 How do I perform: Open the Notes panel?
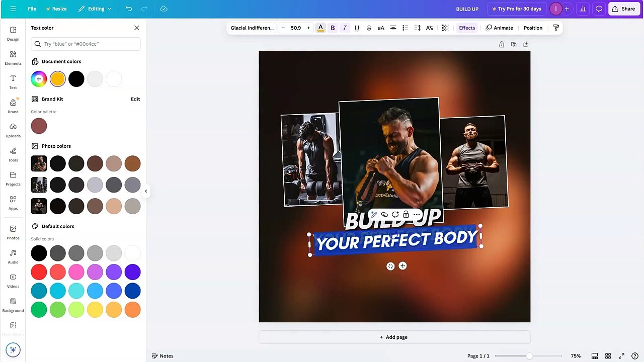pyautogui.click(x=163, y=356)
